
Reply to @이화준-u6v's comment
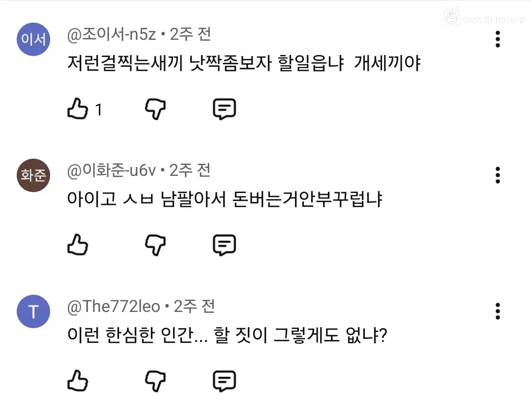[x=225, y=245]
